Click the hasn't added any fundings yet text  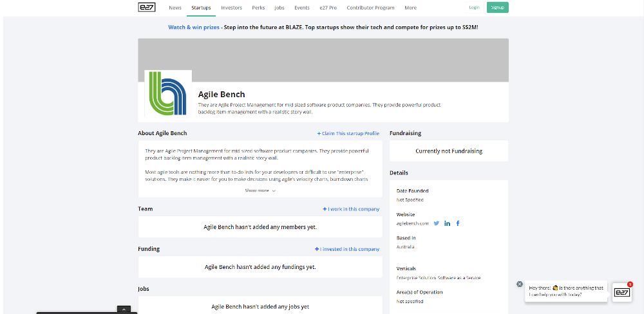point(260,267)
